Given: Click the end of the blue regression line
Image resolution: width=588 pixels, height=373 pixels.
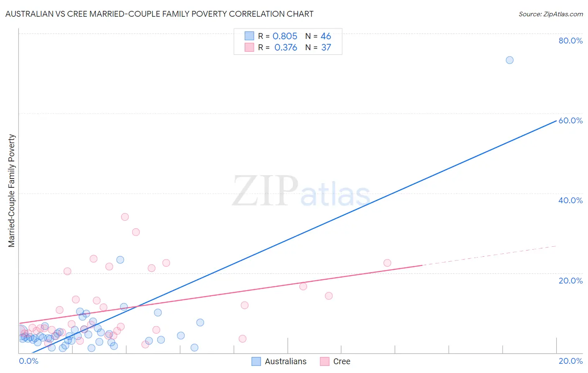Looking at the screenshot, I should (x=556, y=121).
